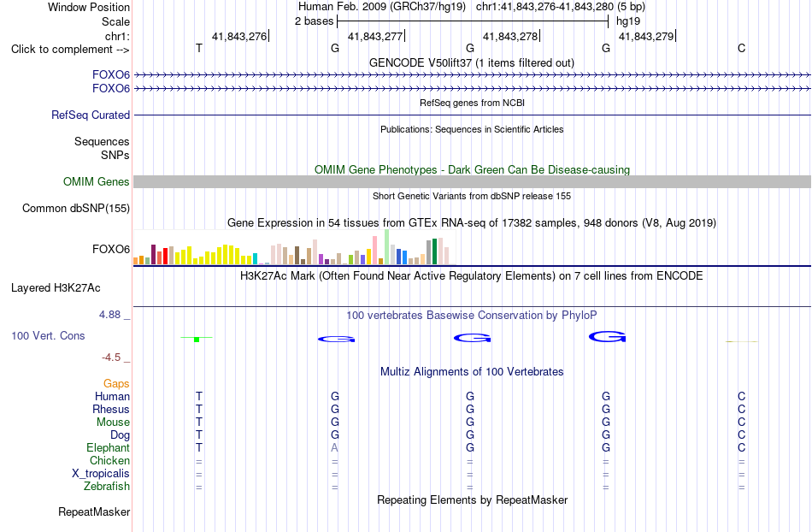This screenshot has height=532, width=812.
Task: Click the upper FOXO6 GENCODE transcript label
Action: click(x=111, y=74)
